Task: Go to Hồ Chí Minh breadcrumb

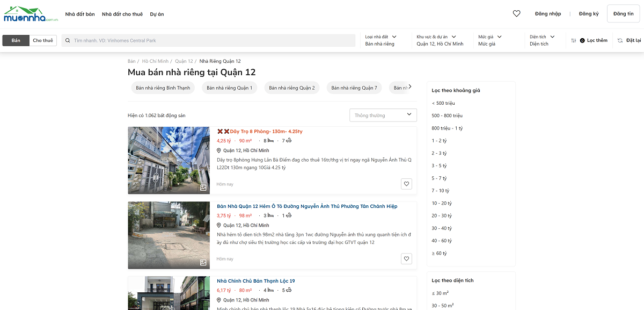Action: 155,61
